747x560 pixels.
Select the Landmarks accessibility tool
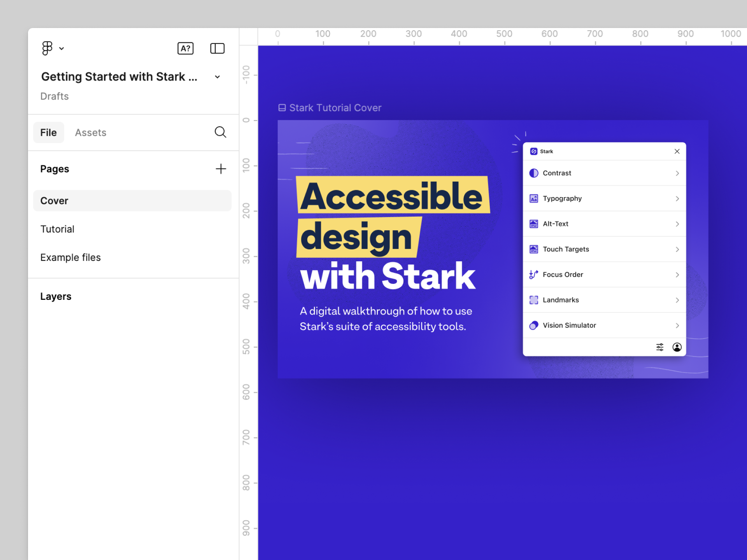[x=604, y=300]
